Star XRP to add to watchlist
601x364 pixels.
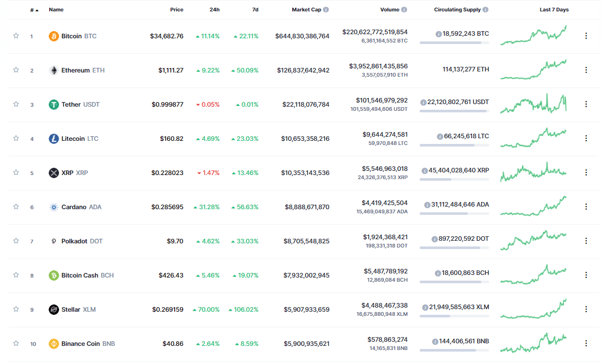click(x=16, y=172)
